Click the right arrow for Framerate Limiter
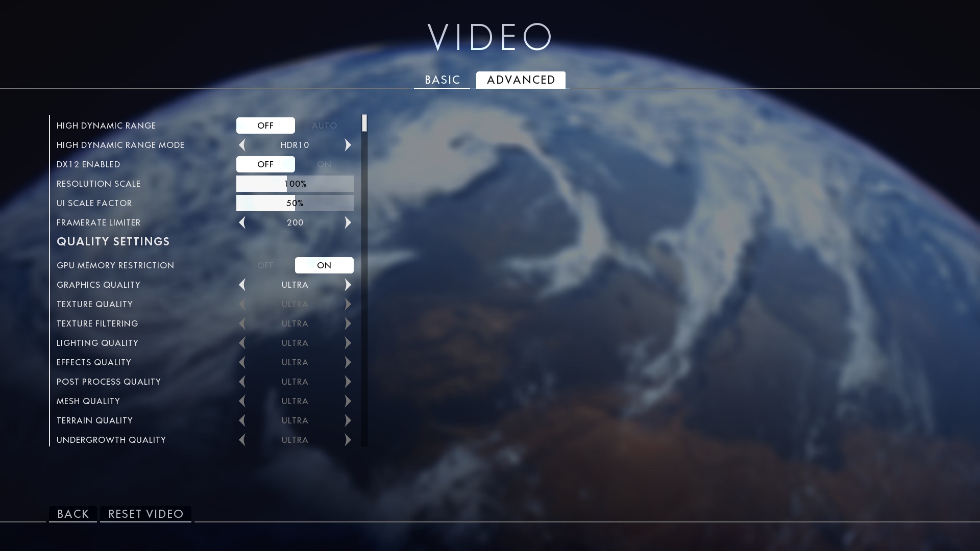980x551 pixels. (348, 222)
